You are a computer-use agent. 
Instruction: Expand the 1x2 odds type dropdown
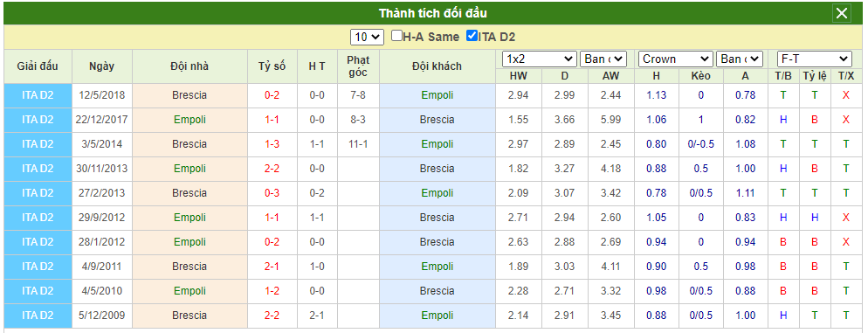539,59
